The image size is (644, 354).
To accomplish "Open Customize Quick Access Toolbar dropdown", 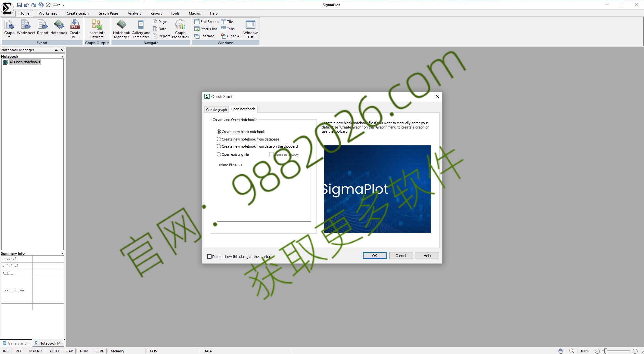I will pyautogui.click(x=63, y=5).
